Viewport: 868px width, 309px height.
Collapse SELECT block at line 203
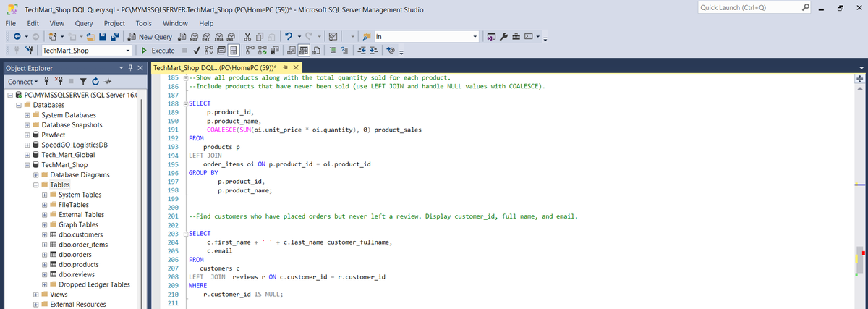click(x=184, y=234)
